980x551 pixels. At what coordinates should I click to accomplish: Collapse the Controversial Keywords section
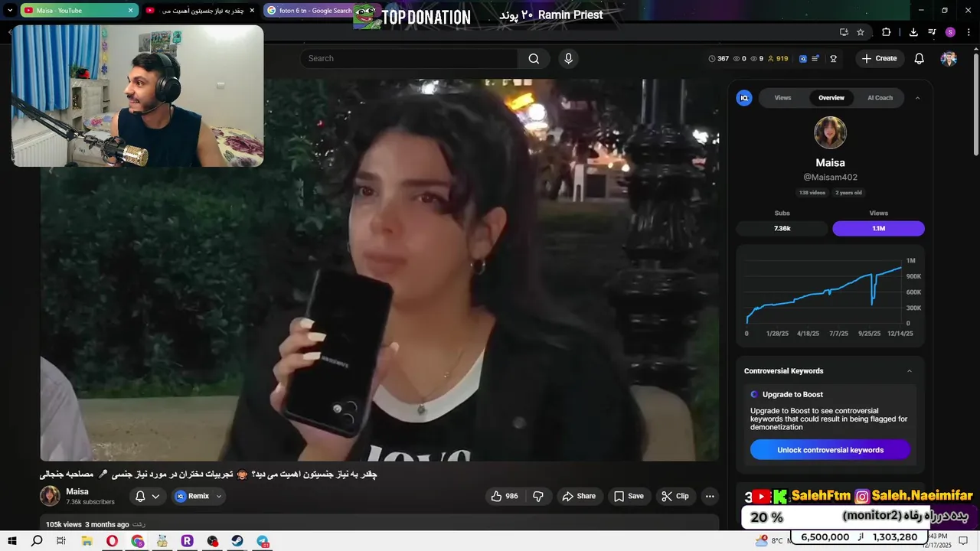910,371
